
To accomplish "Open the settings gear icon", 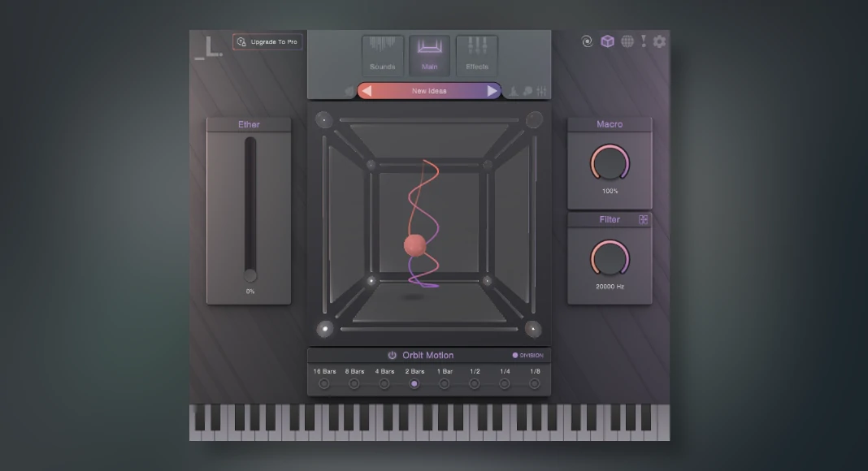I will (x=659, y=41).
